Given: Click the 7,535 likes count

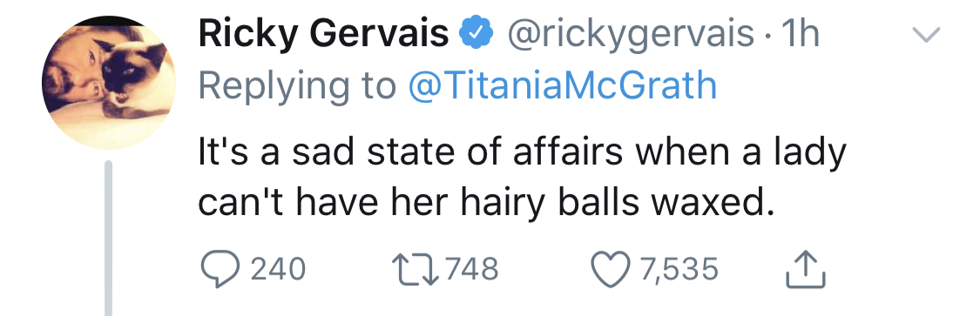Looking at the screenshot, I should click(677, 270).
